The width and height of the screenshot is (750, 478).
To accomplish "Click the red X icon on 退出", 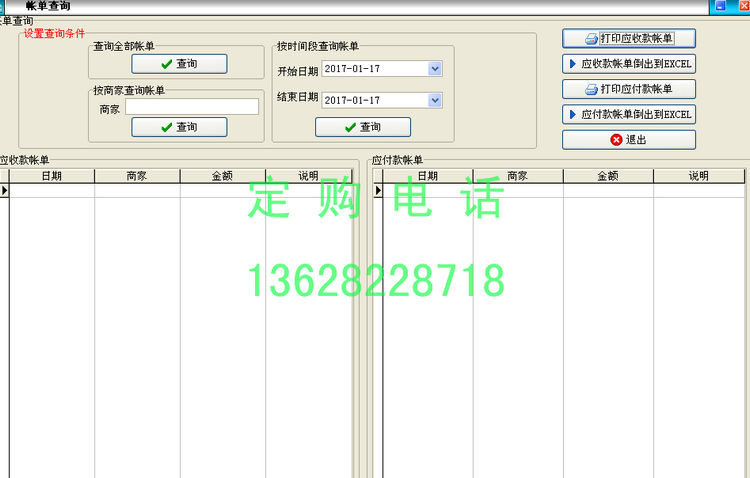I will pos(617,140).
